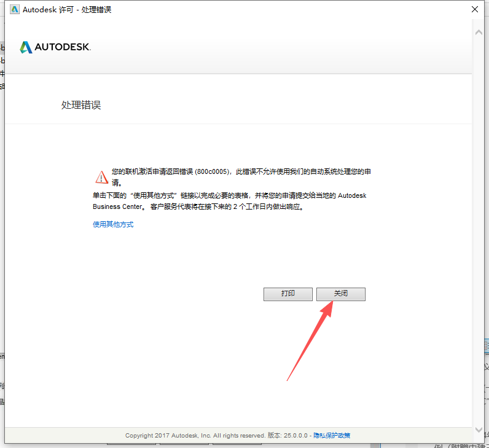Click the 关闭 button
The image size is (489, 448).
(340, 294)
